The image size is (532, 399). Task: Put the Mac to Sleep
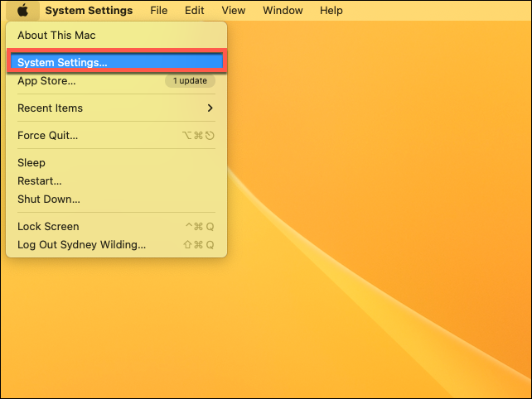pos(31,163)
